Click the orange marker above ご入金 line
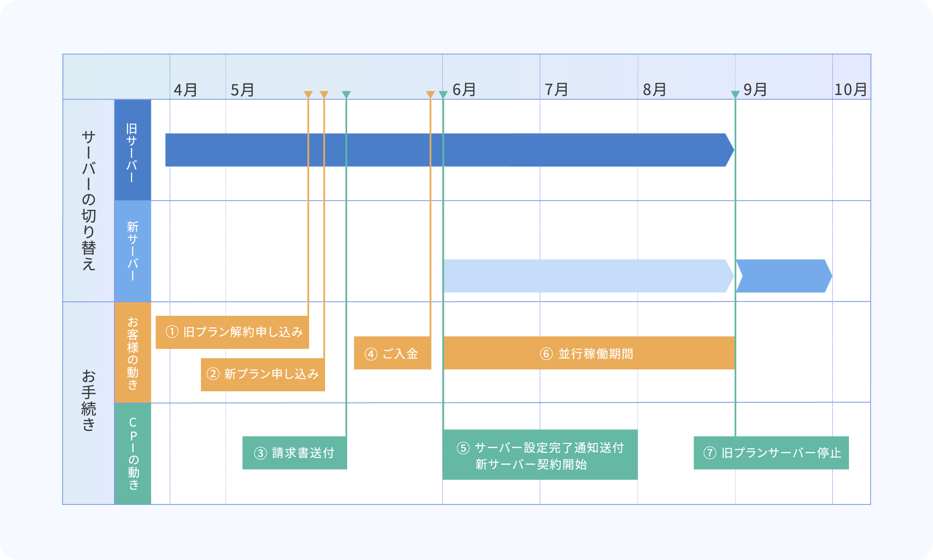933x560 pixels. 430,94
